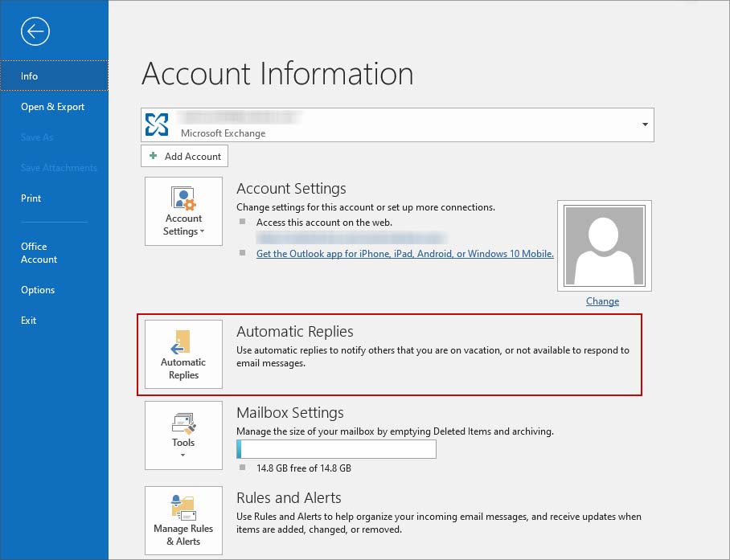The image size is (730, 560).
Task: Expand the account selector dropdown arrow
Action: (645, 125)
